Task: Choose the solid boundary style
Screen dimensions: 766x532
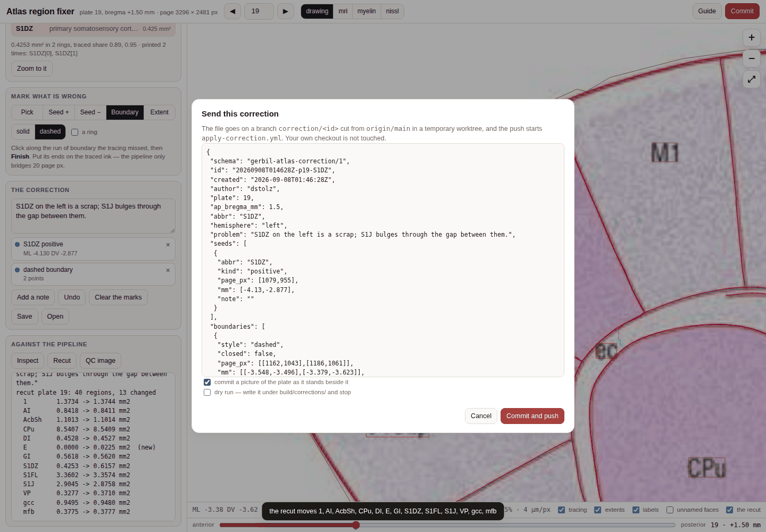Action: click(x=23, y=131)
